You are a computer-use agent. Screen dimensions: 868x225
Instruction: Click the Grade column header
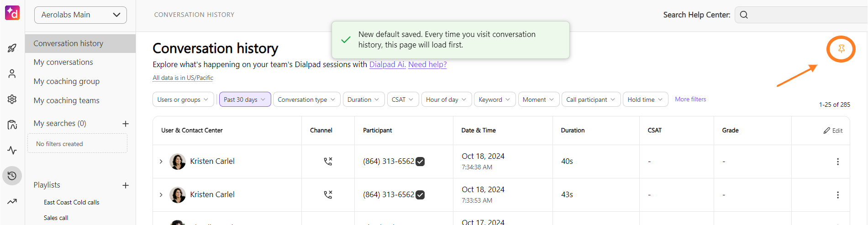pos(730,130)
